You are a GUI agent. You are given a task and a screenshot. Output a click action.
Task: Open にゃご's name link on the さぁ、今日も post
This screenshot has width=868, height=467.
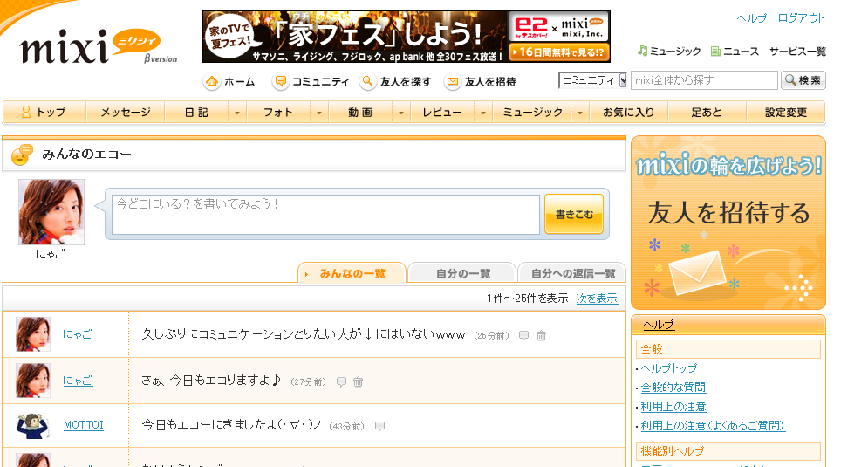pyautogui.click(x=78, y=381)
